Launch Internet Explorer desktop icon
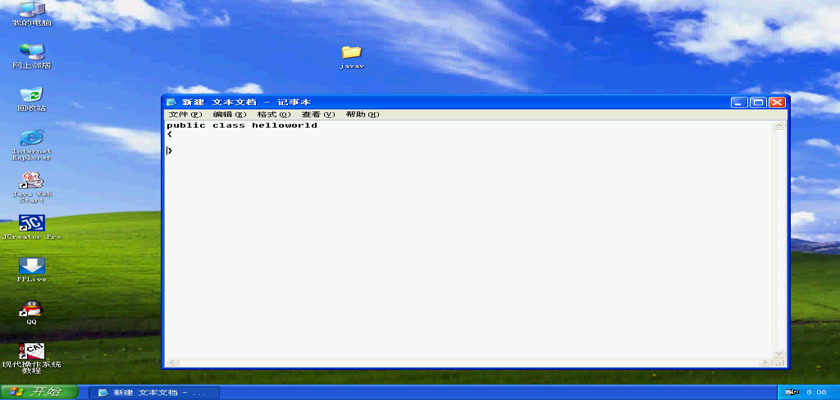Screen dimensions: 840x400 tap(32, 145)
